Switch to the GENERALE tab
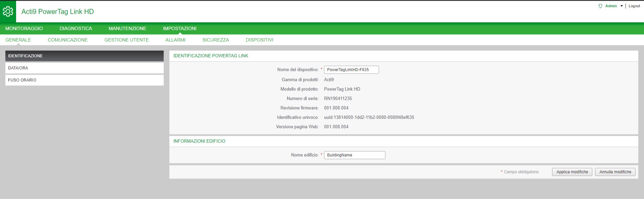 [18, 40]
